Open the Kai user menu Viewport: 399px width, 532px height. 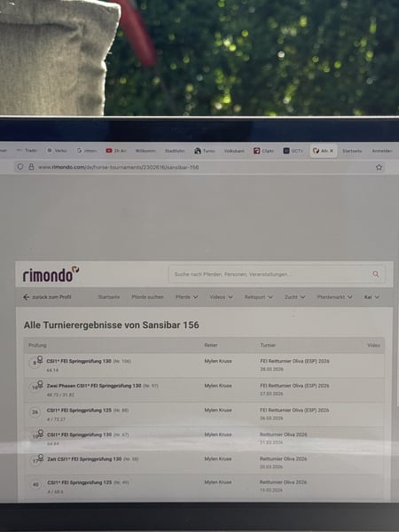point(372,297)
